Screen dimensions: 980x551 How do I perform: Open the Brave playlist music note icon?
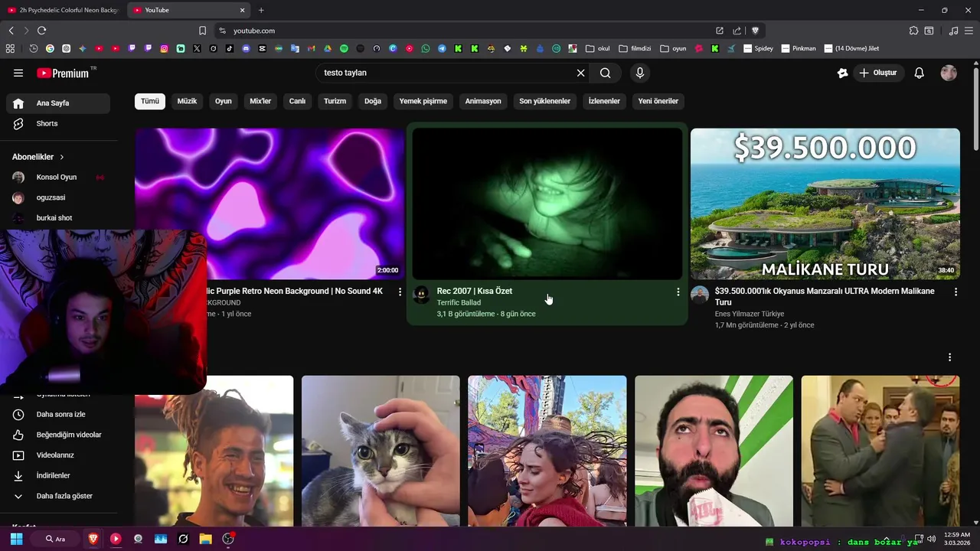(953, 31)
